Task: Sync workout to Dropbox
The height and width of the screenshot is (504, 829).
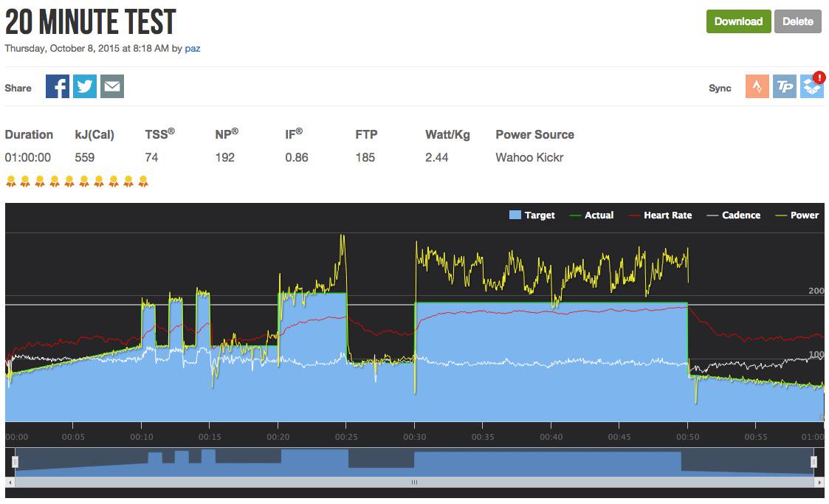Action: (811, 87)
